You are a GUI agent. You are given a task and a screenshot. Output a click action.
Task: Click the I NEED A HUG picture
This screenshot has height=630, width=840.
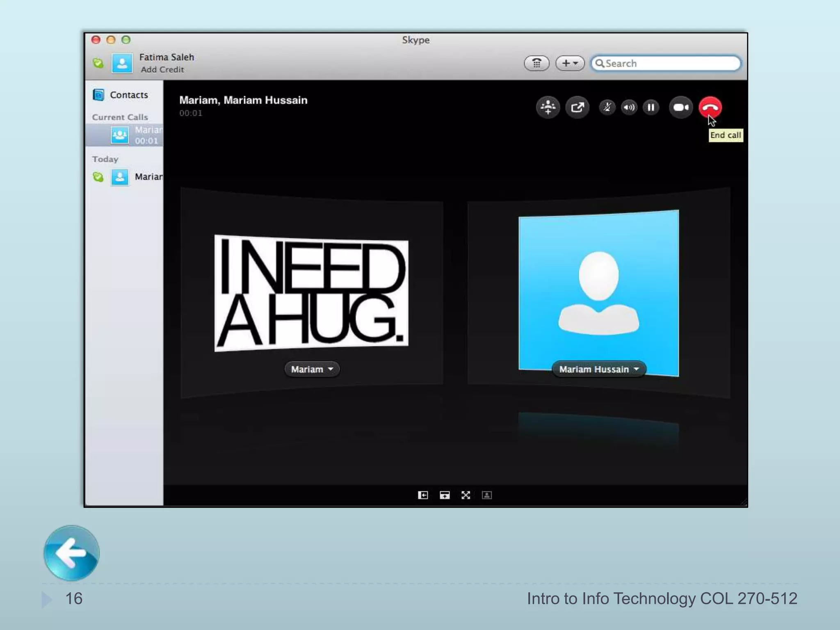(311, 292)
